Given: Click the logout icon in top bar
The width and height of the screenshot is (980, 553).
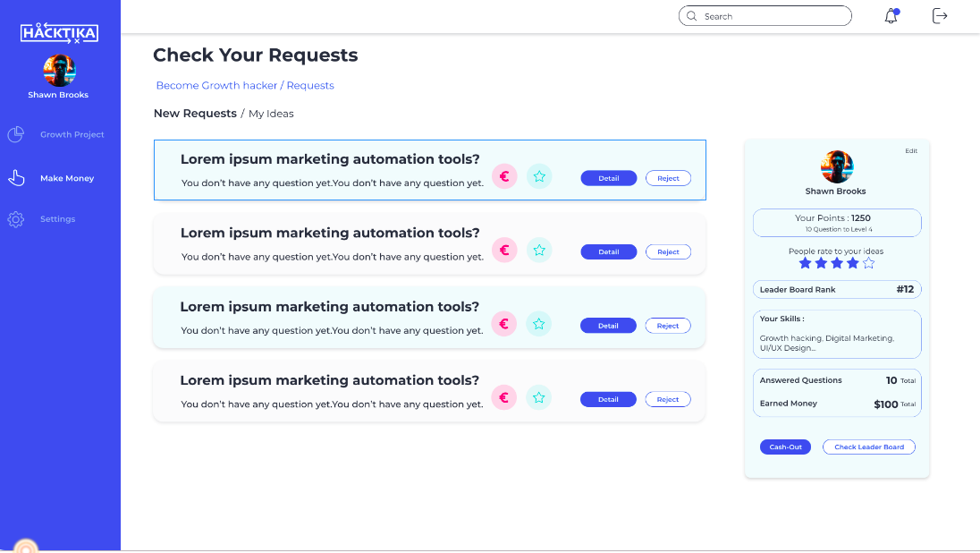Looking at the screenshot, I should pos(940,16).
